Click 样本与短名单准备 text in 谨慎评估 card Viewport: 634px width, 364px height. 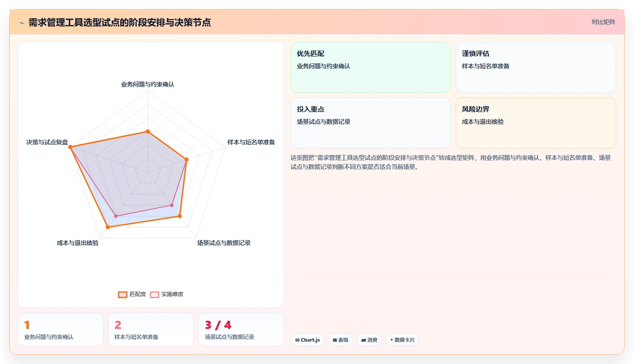click(486, 66)
